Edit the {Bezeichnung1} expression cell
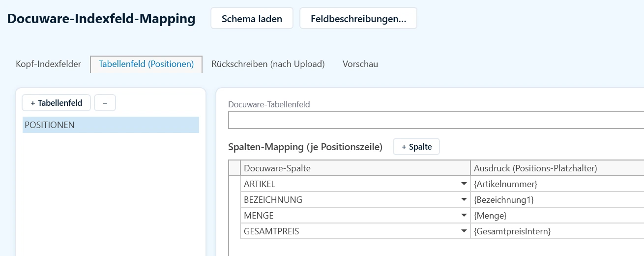This screenshot has height=256, width=644. 557,200
